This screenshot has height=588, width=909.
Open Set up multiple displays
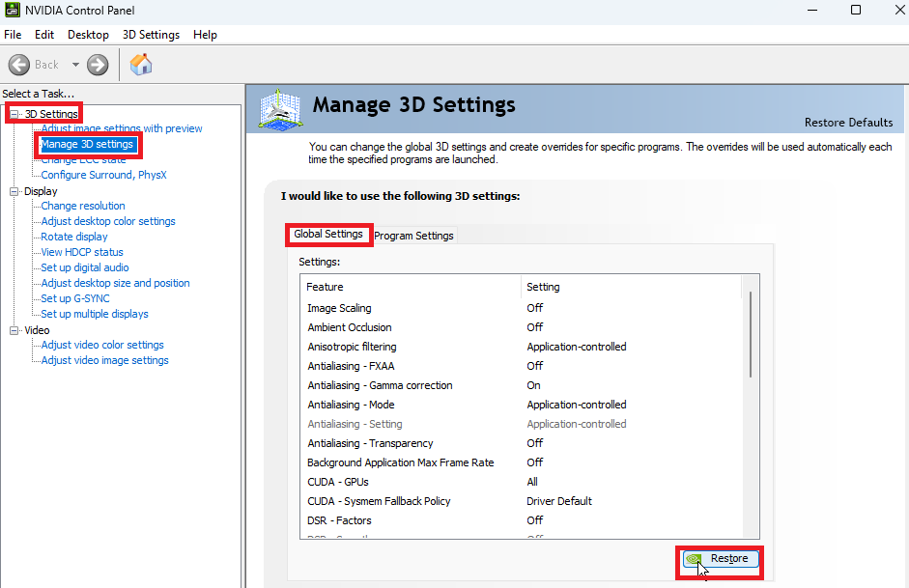pyautogui.click(x=95, y=314)
